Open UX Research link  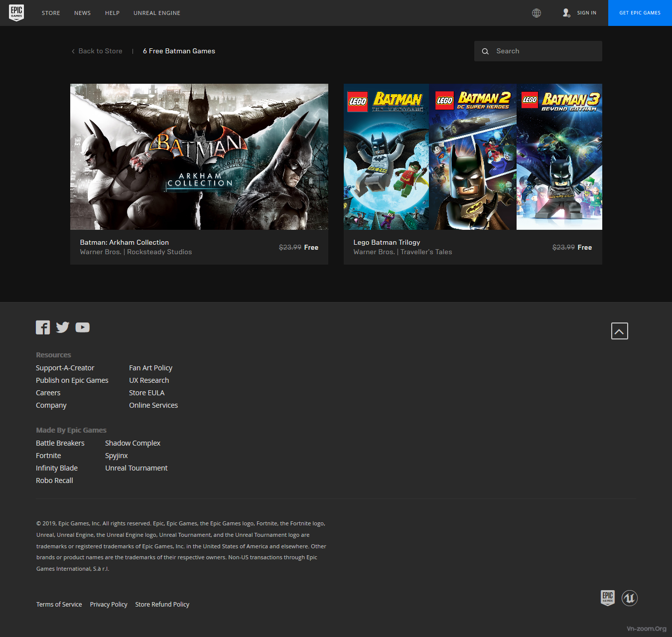pyautogui.click(x=149, y=380)
